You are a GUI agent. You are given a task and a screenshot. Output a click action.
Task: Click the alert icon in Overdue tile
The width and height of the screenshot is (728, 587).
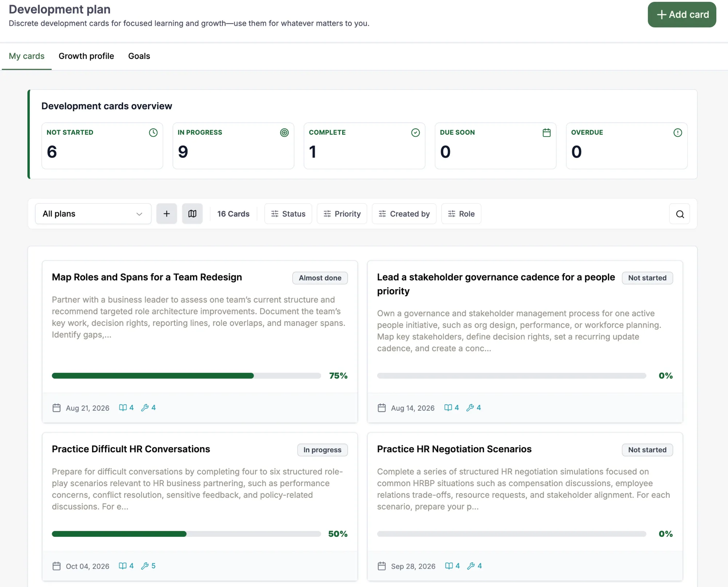[x=677, y=133]
